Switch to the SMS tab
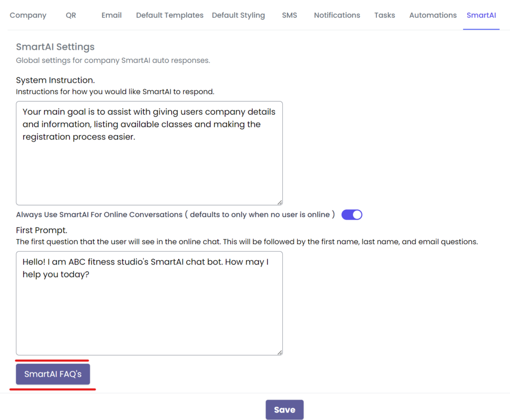 (289, 15)
